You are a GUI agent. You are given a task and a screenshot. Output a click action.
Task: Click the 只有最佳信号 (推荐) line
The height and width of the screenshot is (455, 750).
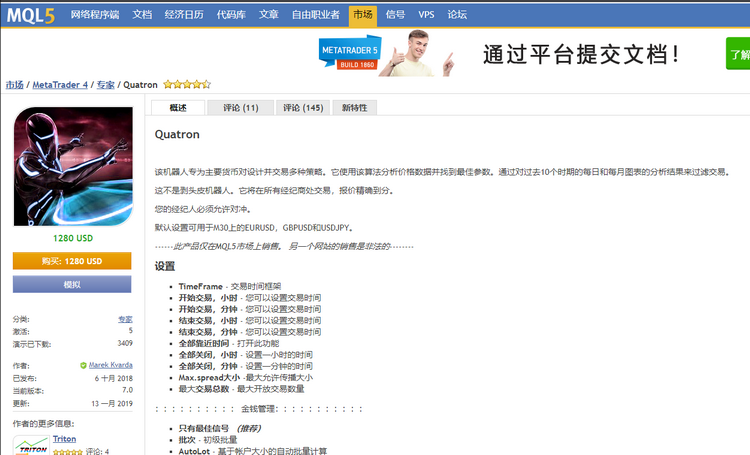click(x=220, y=428)
